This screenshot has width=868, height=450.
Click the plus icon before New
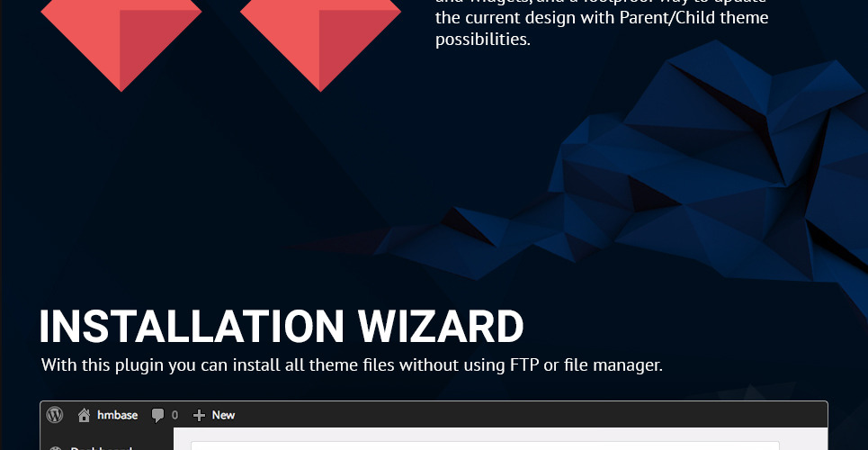click(200, 415)
